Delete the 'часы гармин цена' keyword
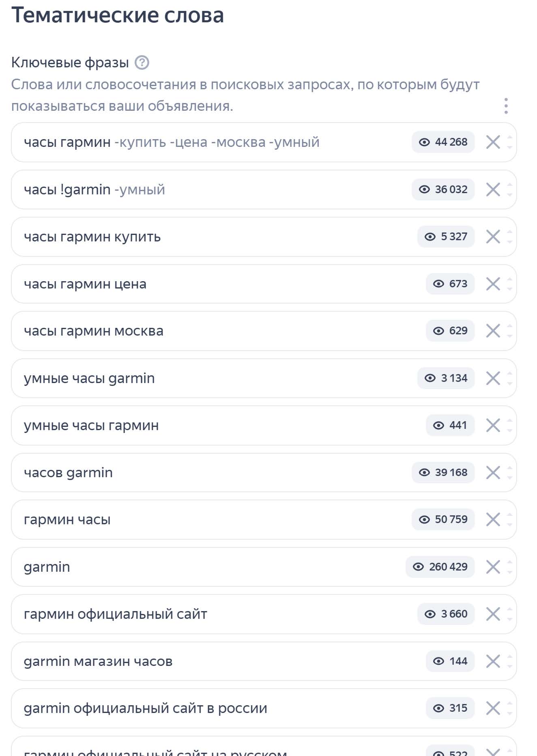Screen dimensions: 537x756 tap(493, 284)
